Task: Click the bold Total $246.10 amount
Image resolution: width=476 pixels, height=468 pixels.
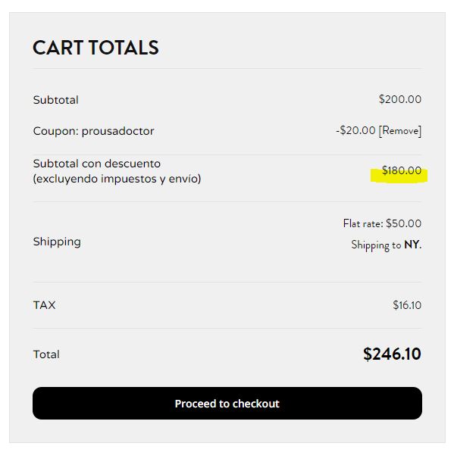Action: 392,354
